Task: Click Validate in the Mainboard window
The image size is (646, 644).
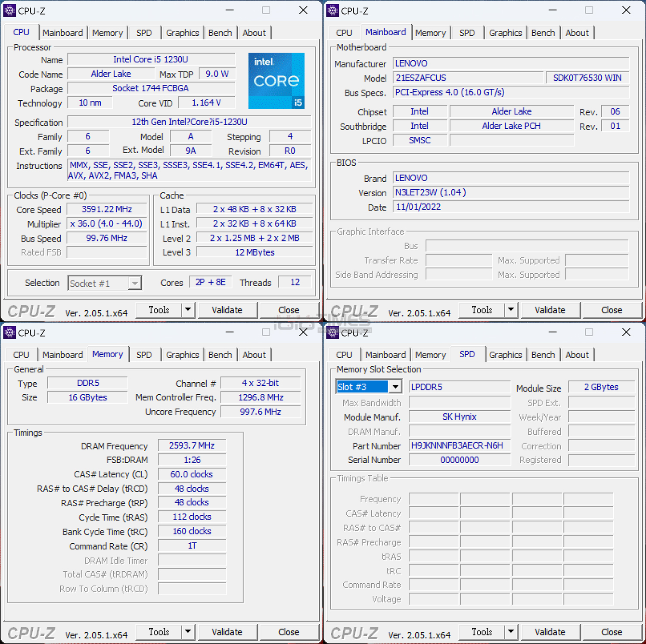Action: [x=550, y=310]
